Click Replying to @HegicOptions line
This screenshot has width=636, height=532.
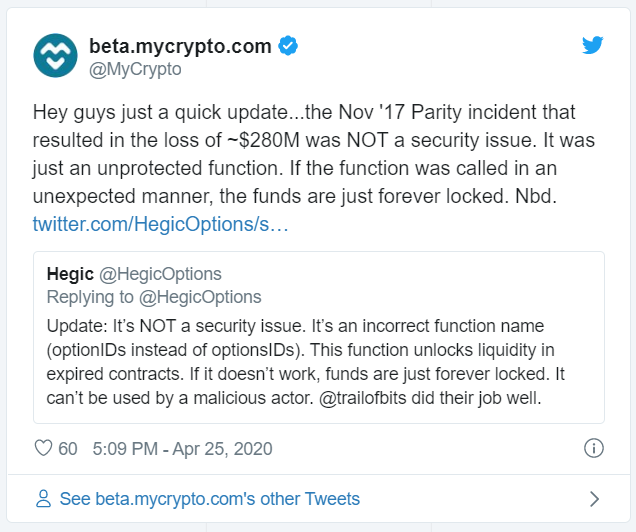(x=154, y=297)
